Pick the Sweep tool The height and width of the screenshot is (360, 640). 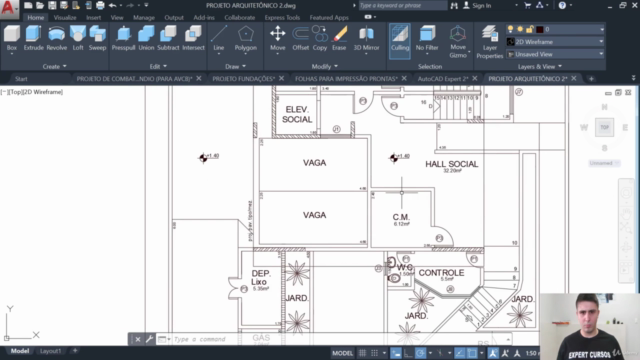tap(98, 39)
